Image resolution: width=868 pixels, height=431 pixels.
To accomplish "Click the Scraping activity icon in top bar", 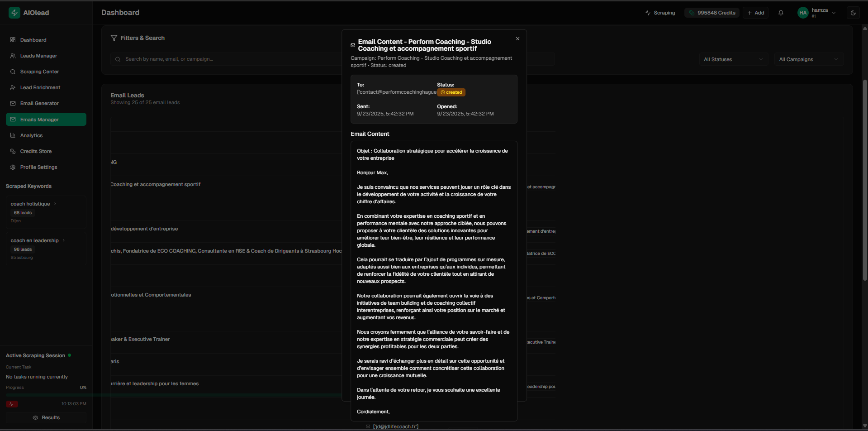I will point(647,13).
